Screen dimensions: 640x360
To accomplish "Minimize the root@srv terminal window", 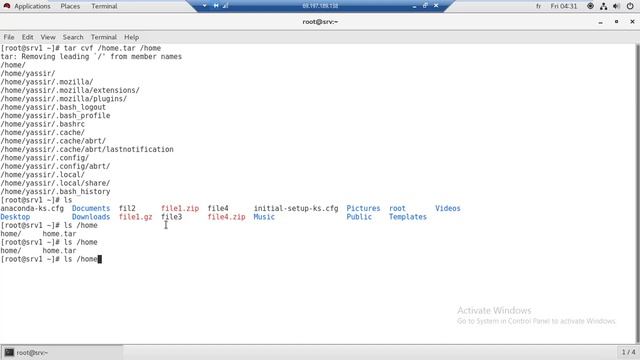I will 600,22.
